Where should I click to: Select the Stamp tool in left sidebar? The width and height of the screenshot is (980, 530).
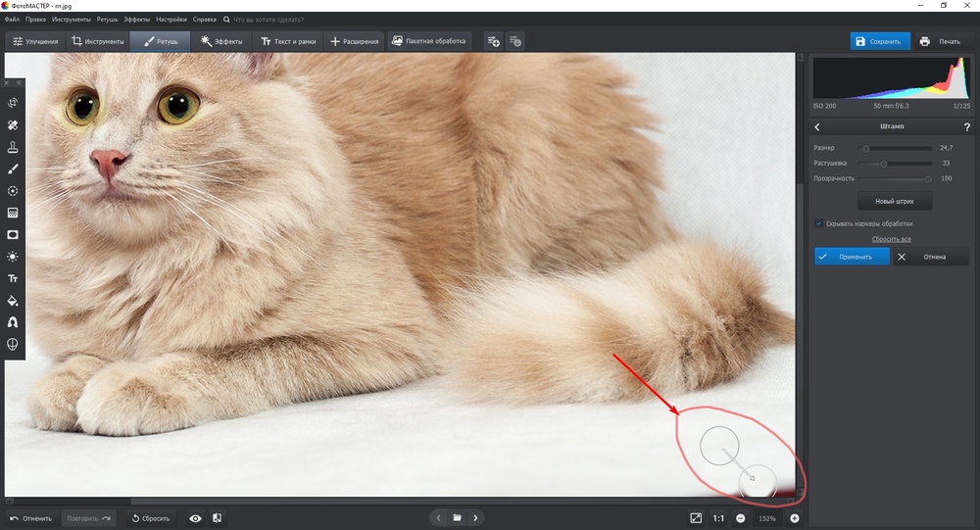pyautogui.click(x=13, y=147)
